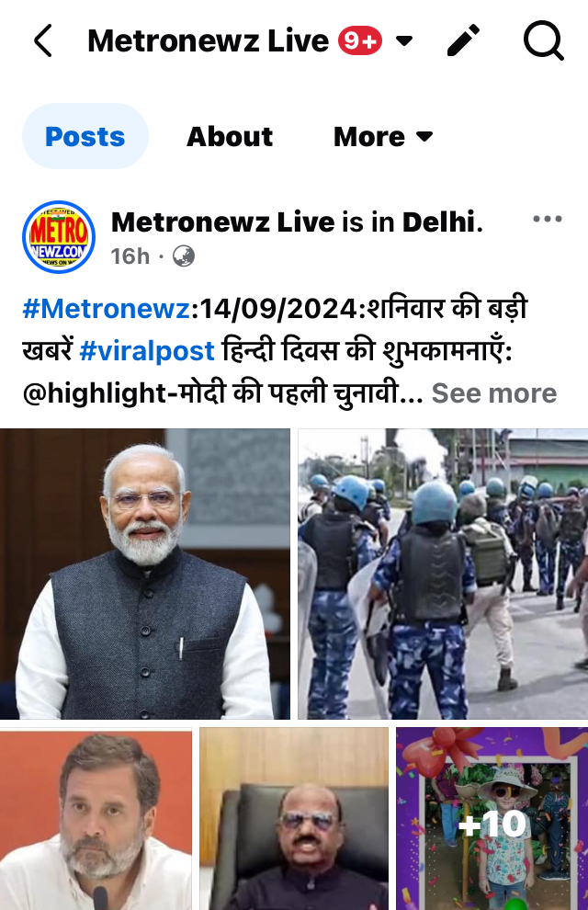Open photo of man in sunglasses
The height and width of the screenshot is (910, 588).
pyautogui.click(x=294, y=818)
